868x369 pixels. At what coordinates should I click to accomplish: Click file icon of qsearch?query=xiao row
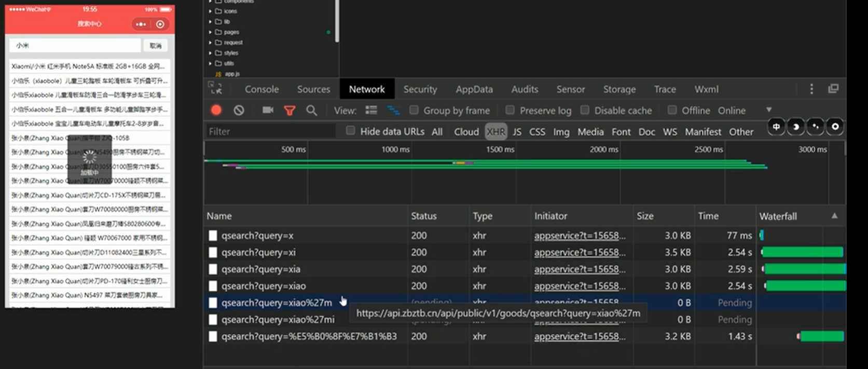click(213, 286)
